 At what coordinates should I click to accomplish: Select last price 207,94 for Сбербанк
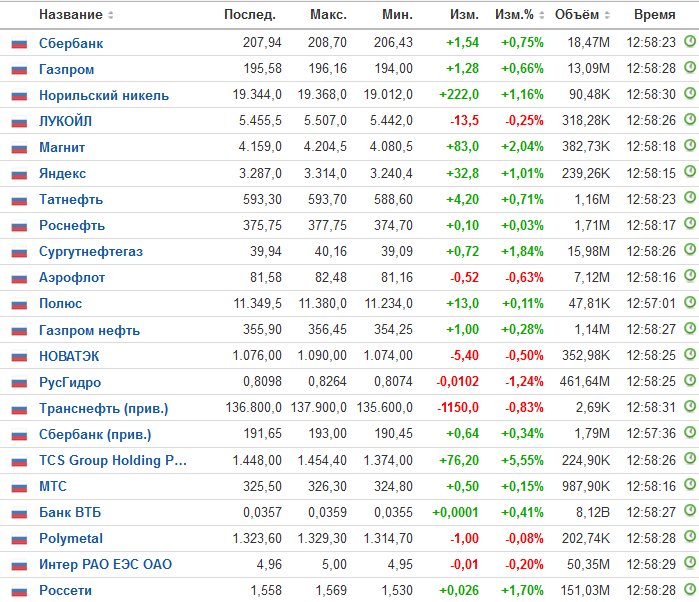point(262,42)
